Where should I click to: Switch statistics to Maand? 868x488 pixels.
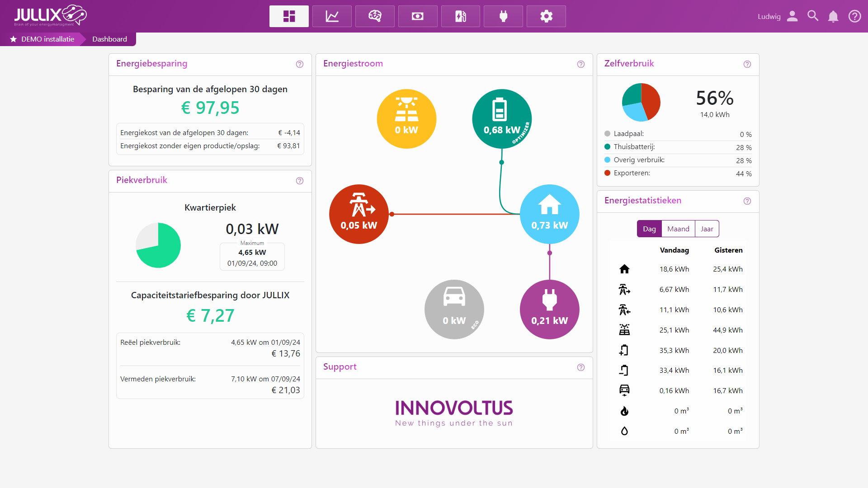[x=678, y=229]
